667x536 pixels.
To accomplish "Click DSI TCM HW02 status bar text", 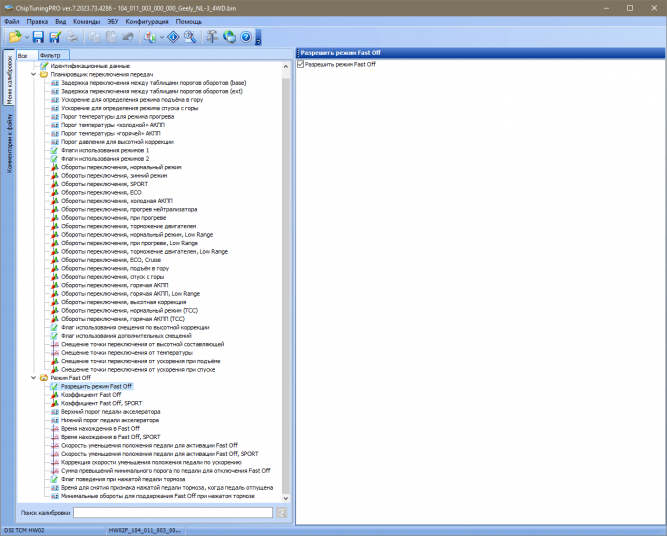I will 24,530.
